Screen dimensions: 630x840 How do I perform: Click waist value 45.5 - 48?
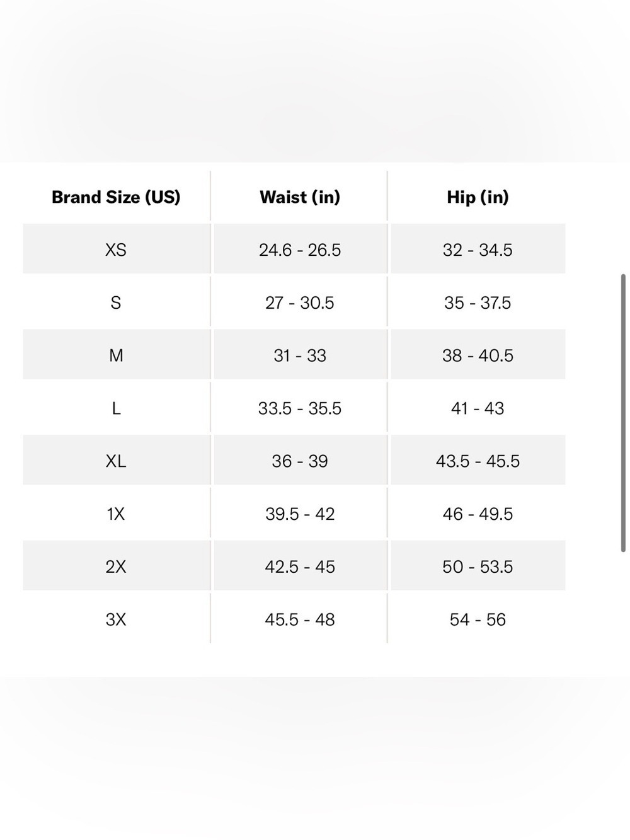pyautogui.click(x=300, y=620)
